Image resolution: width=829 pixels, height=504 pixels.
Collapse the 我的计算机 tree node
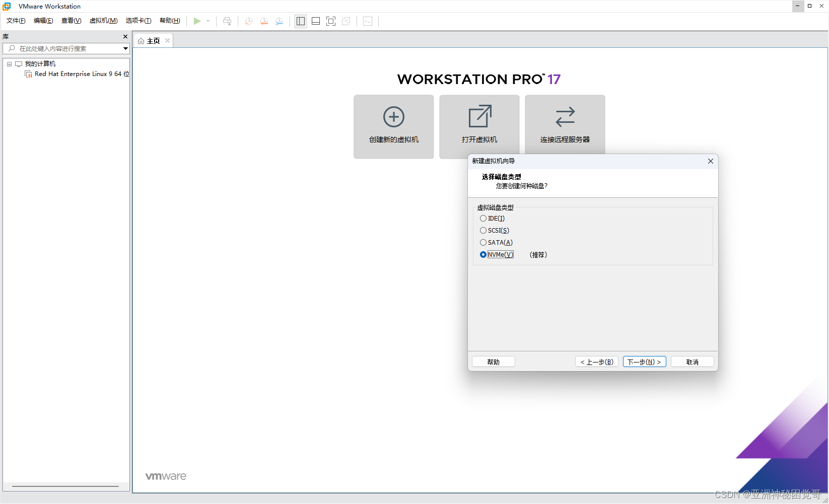coord(9,64)
